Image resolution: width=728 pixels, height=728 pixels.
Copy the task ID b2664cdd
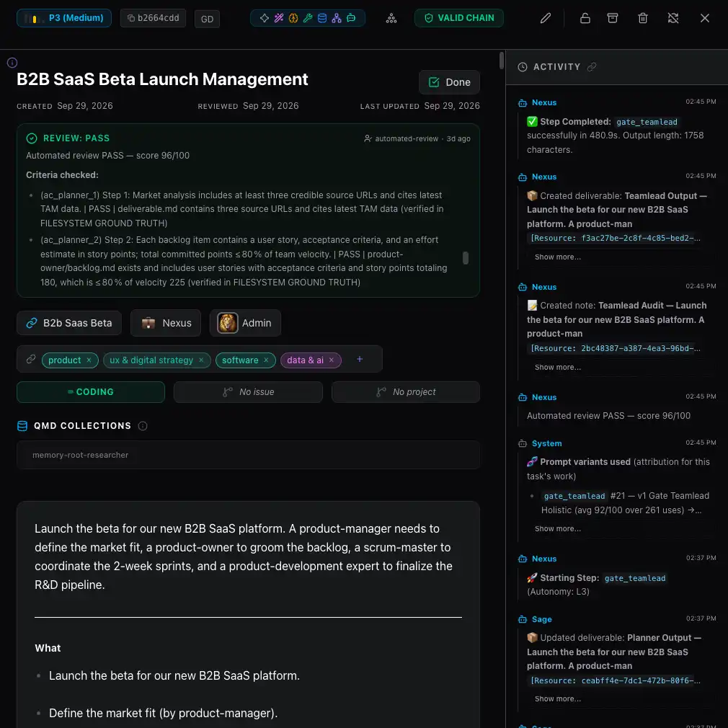153,18
